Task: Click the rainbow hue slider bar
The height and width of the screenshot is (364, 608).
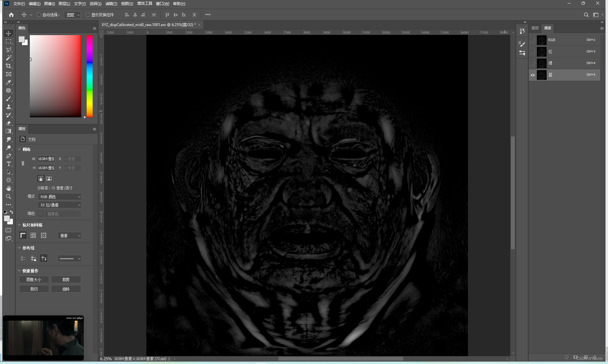Action: click(90, 76)
